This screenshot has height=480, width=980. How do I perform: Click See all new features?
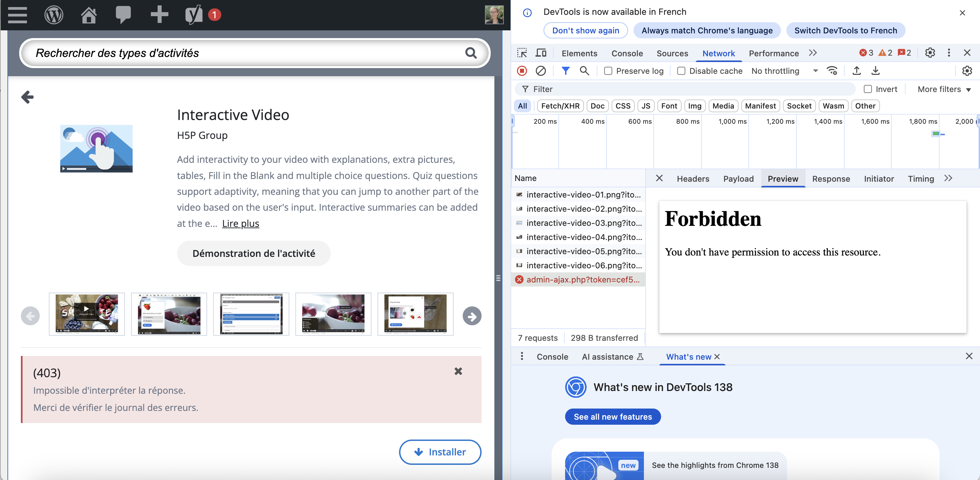pos(613,416)
